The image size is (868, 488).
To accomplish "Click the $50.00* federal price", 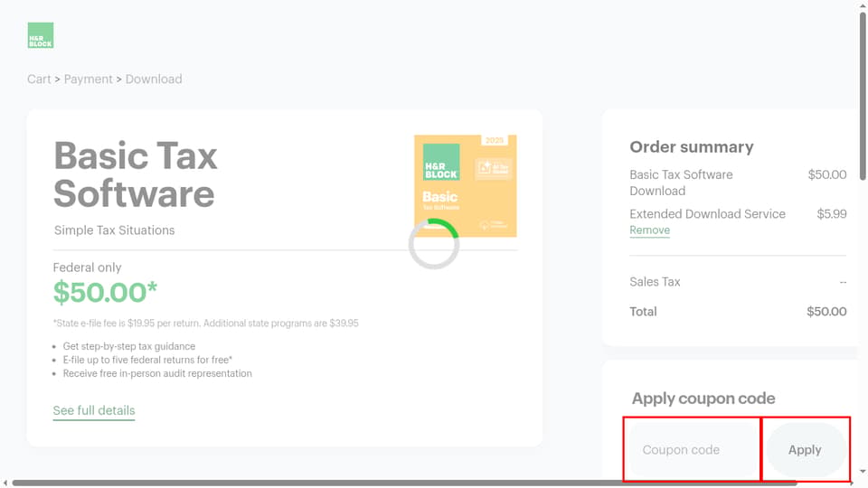I will pyautogui.click(x=105, y=292).
